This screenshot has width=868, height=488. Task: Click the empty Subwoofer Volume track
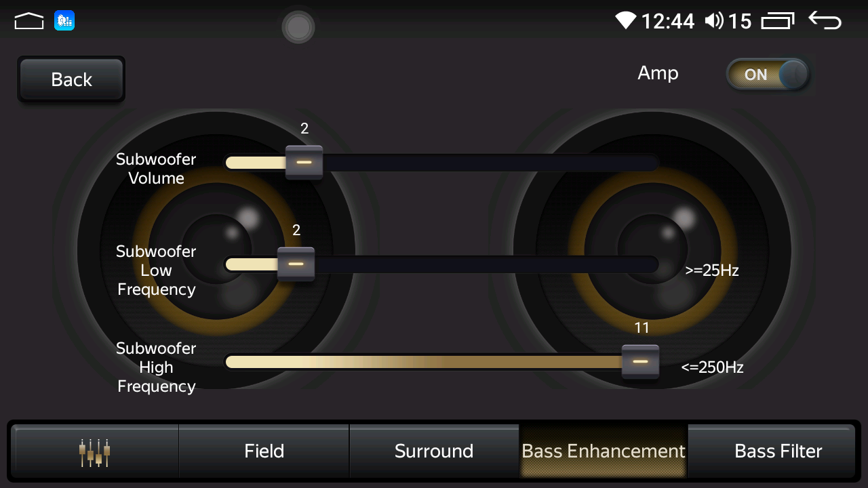[x=490, y=163]
